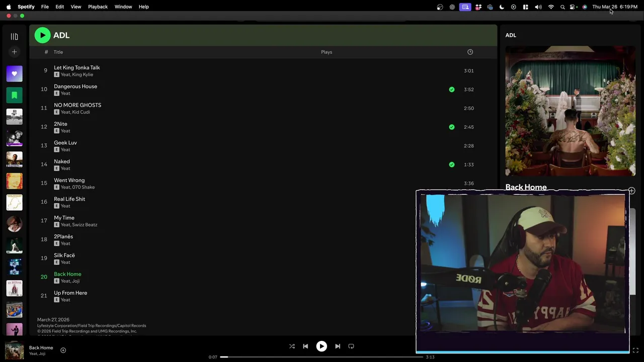Image resolution: width=644 pixels, height=362 pixels.
Task: Click the date and time in menu bar
Action: 615,7
